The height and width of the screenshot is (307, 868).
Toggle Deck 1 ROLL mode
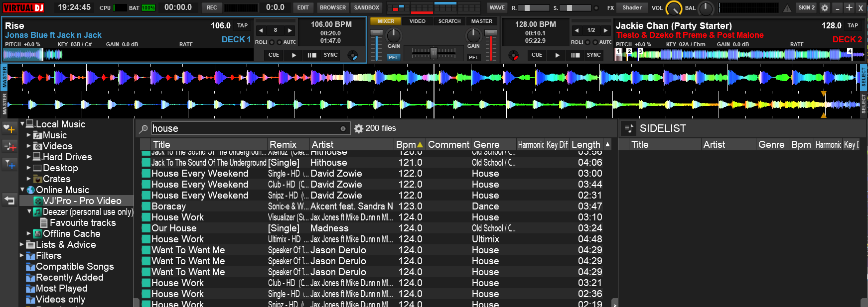(x=272, y=42)
